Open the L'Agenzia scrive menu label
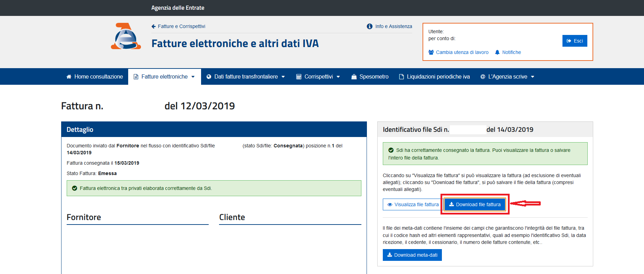Image resolution: width=644 pixels, height=274 pixels. (508, 76)
